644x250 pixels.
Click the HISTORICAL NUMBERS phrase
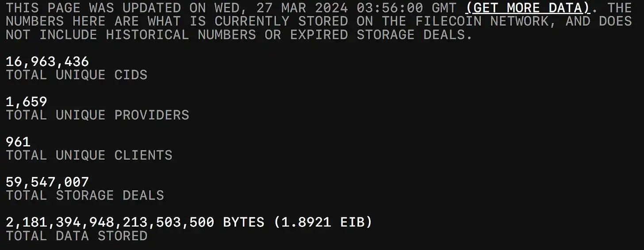point(180,35)
